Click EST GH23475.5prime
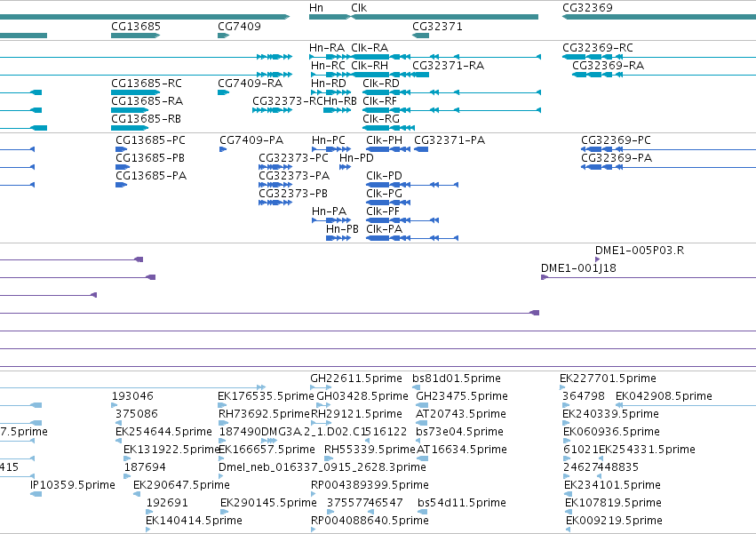 tap(422, 405)
